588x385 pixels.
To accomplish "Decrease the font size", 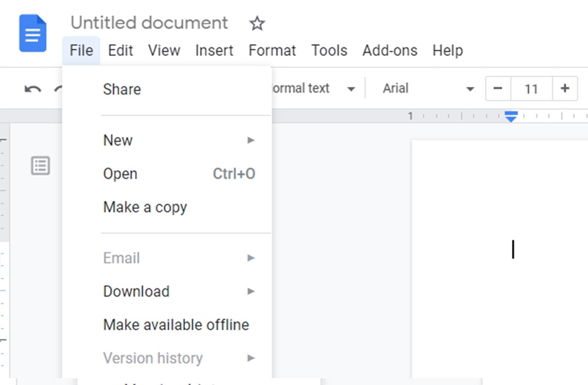I will 498,88.
